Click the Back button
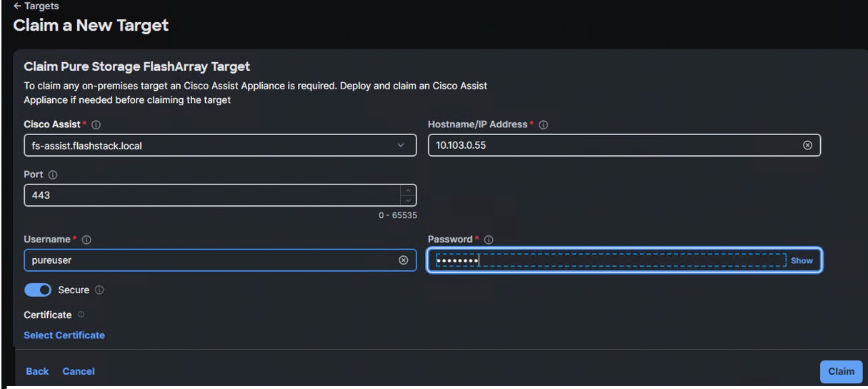The image size is (868, 389). pos(37,371)
